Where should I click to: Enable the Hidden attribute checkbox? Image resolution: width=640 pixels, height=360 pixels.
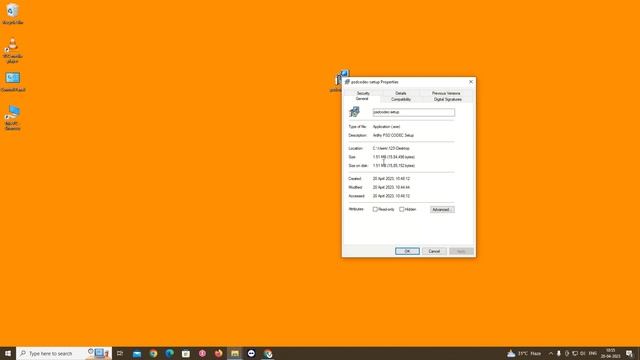coord(402,209)
